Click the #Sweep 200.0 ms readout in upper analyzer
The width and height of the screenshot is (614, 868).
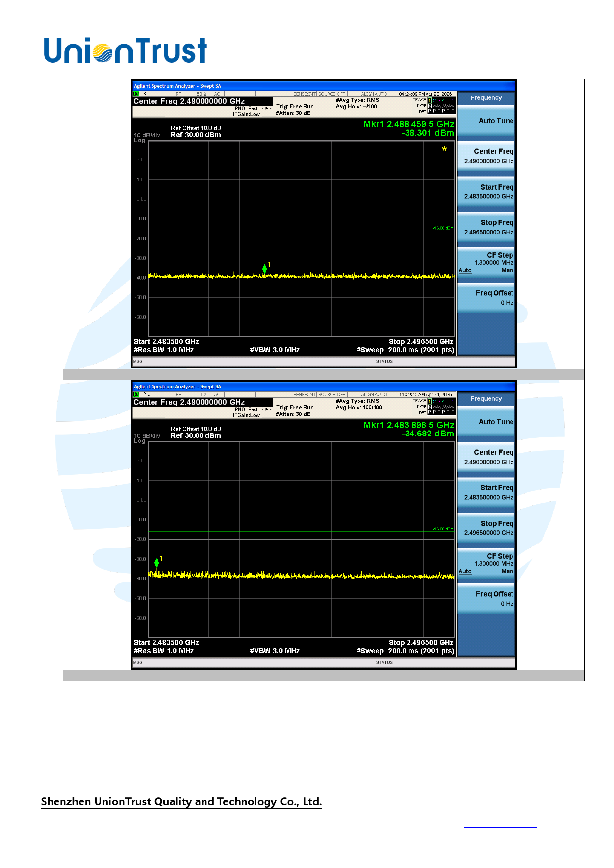point(405,350)
